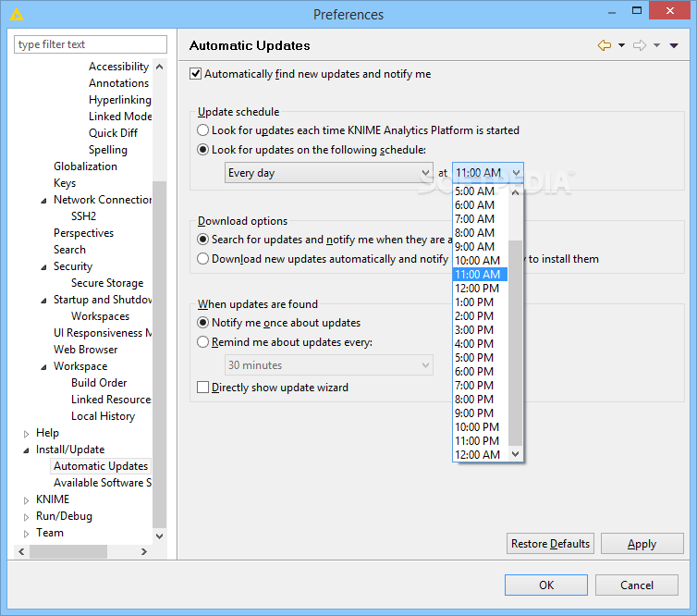This screenshot has width=697, height=616.
Task: Collapse the Network Connections tree node
Action: pyautogui.click(x=43, y=201)
